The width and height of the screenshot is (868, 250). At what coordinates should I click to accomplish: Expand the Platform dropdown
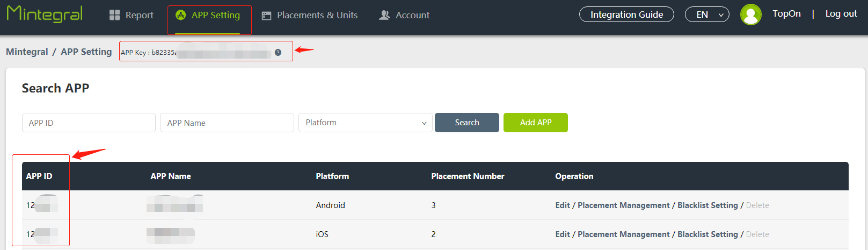(x=365, y=123)
